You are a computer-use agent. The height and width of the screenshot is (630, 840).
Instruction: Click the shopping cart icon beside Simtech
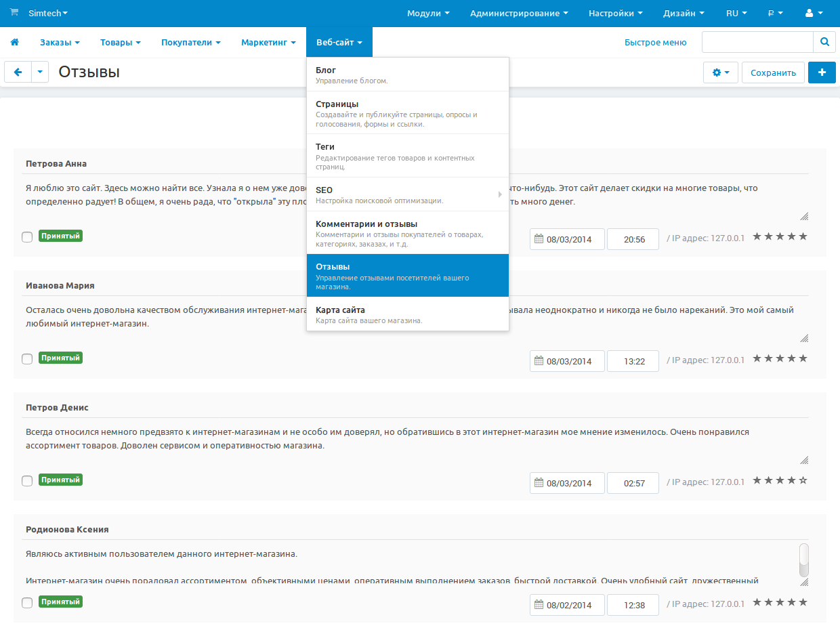tap(14, 13)
